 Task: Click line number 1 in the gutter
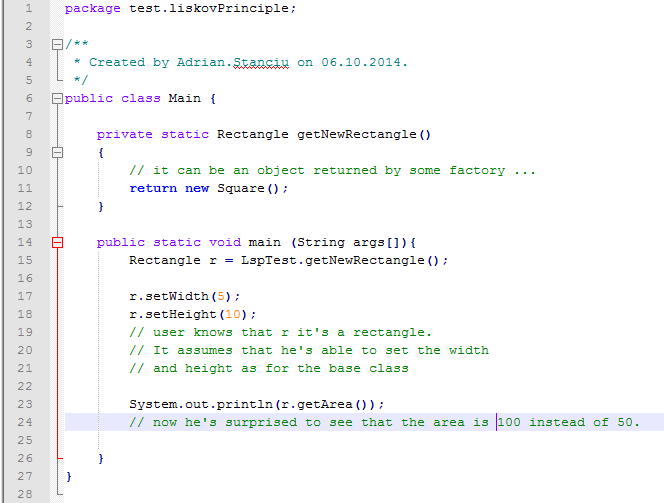28,8
